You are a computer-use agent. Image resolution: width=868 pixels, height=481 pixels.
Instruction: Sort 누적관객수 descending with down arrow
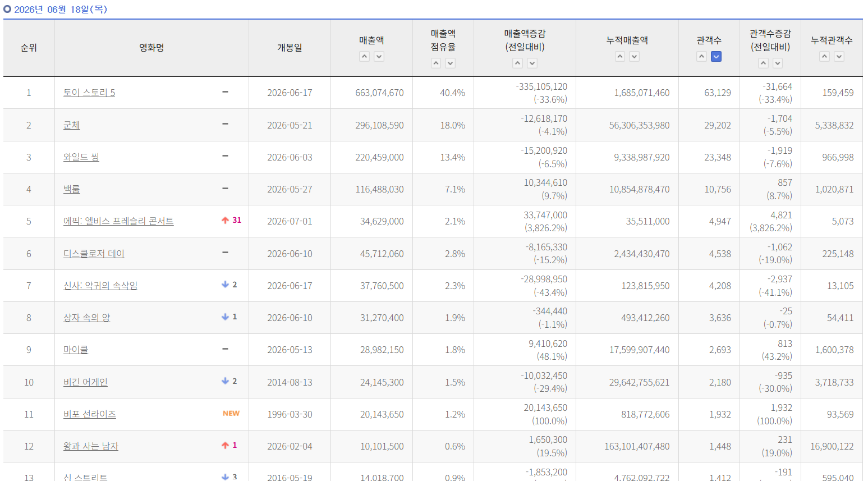(839, 56)
